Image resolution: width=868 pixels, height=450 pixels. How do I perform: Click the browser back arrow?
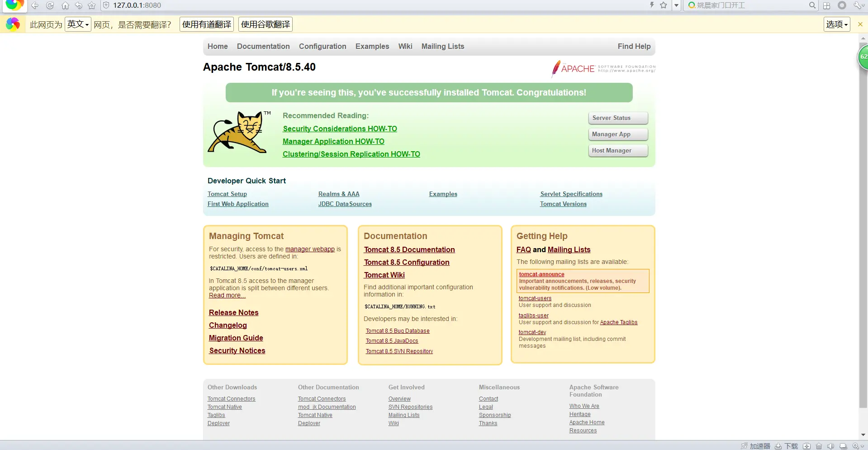tap(35, 5)
